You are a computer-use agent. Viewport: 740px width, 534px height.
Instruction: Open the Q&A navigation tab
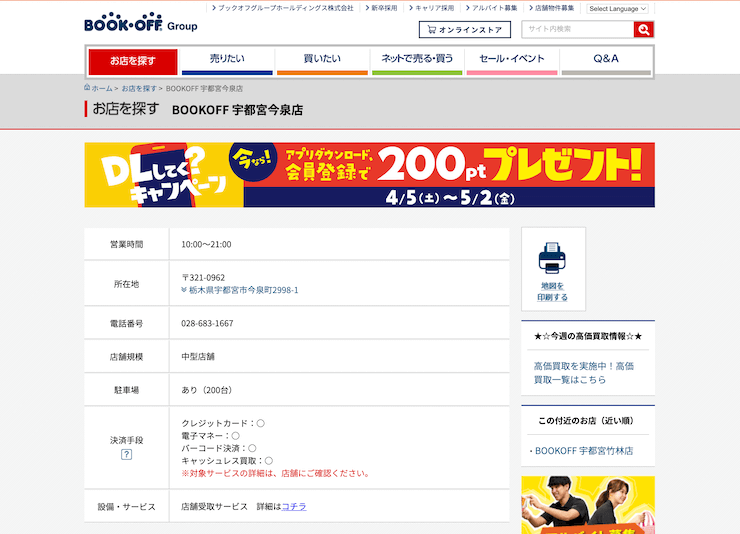pyautogui.click(x=606, y=61)
